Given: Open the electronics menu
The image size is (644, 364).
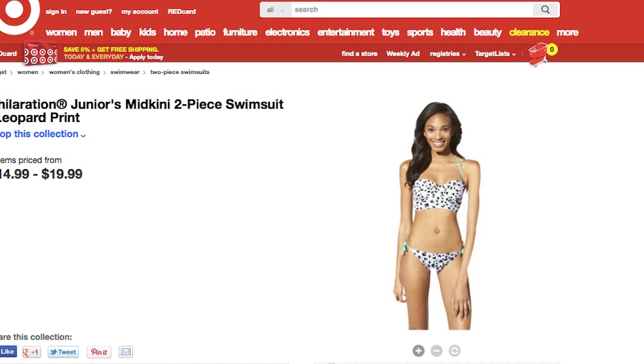Looking at the screenshot, I should click(287, 32).
